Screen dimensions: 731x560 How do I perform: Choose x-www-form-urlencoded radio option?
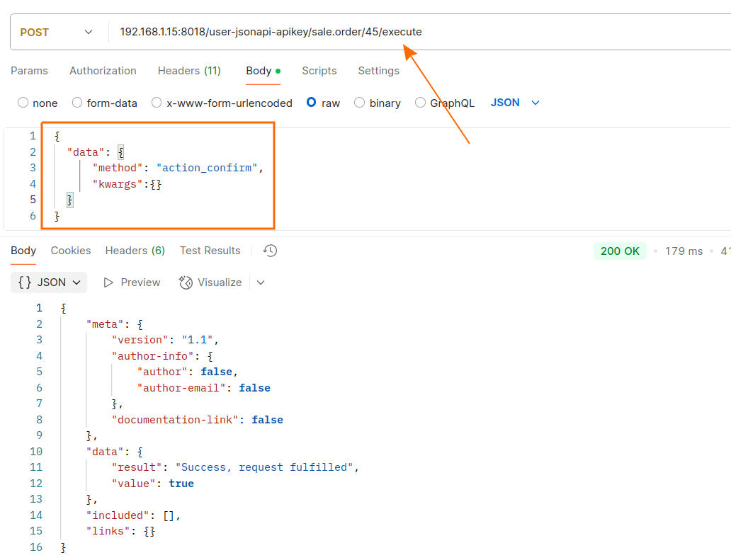click(x=157, y=103)
